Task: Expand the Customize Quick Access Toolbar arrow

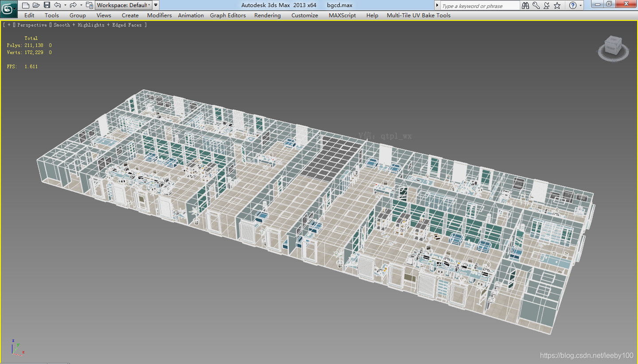Action: point(156,5)
